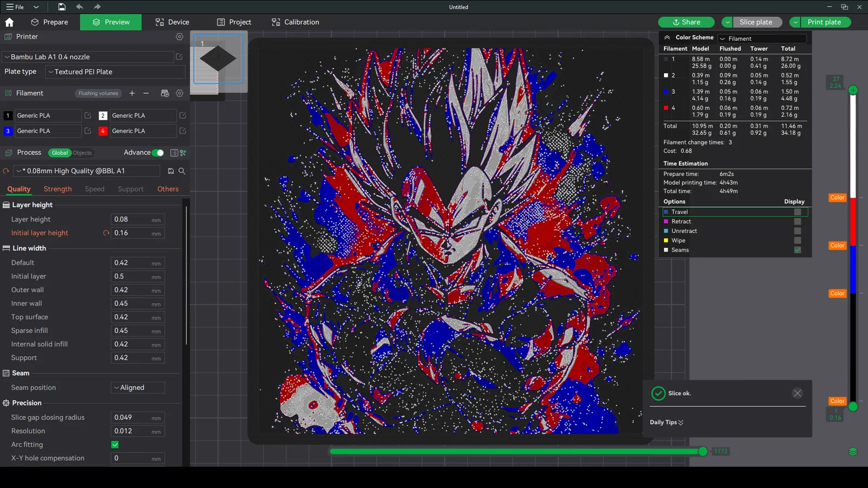
Task: Click the Flushing volumes button
Action: coord(98,93)
